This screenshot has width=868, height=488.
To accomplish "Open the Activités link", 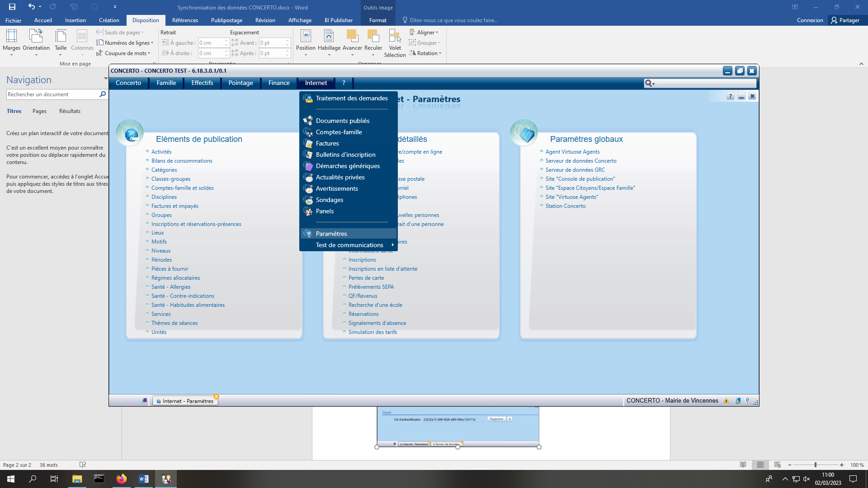I will click(x=161, y=152).
